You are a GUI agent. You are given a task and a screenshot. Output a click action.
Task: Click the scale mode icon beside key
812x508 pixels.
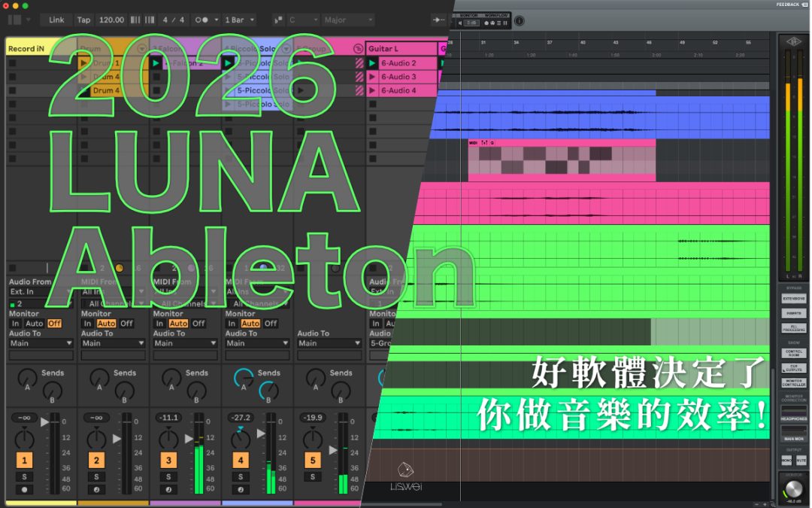(x=278, y=20)
